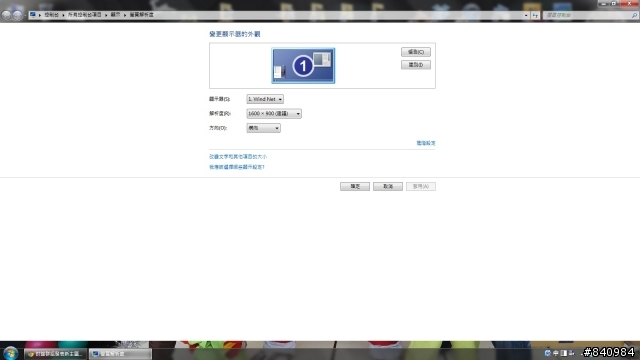The image size is (640, 360).
Task: Click the blue round tray icon
Action: pyautogui.click(x=548, y=353)
